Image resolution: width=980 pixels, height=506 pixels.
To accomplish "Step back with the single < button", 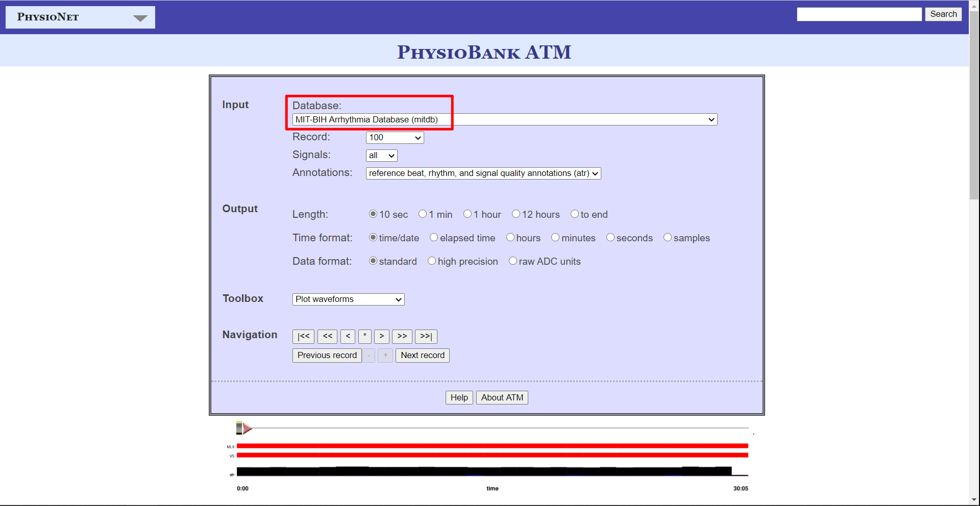I will coord(348,336).
